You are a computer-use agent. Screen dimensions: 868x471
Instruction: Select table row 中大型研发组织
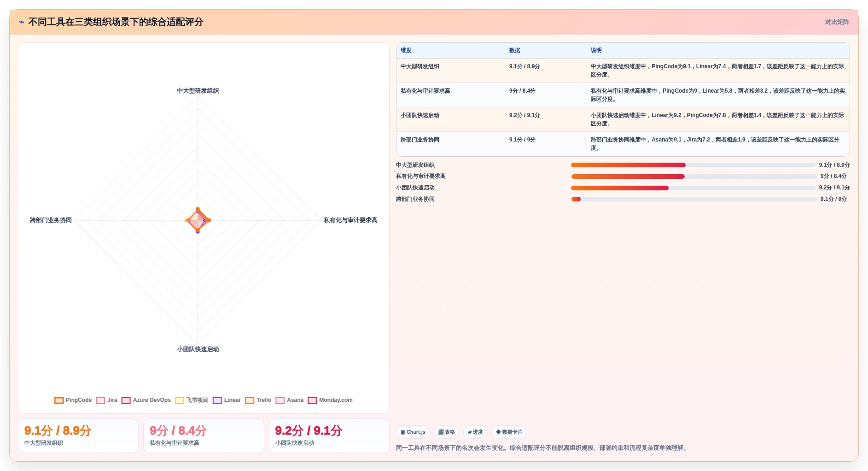pos(623,71)
